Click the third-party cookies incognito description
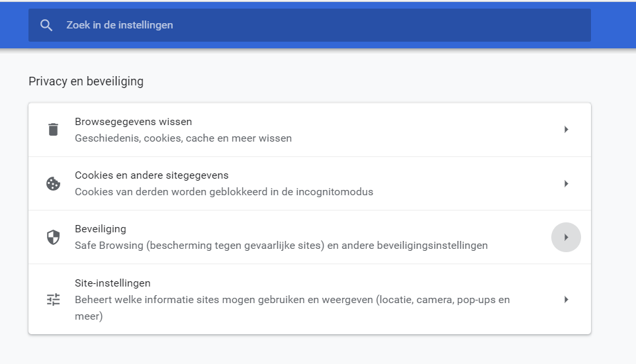The height and width of the screenshot is (364, 636). (224, 192)
